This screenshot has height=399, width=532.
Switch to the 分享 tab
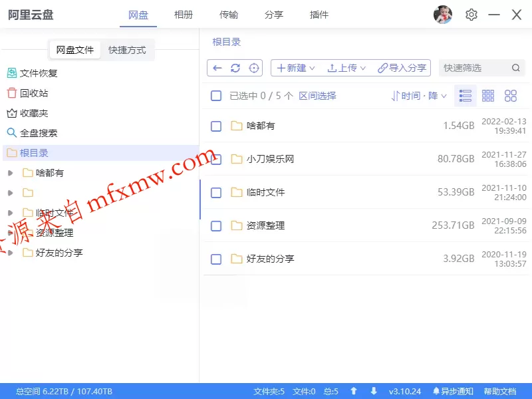274,15
